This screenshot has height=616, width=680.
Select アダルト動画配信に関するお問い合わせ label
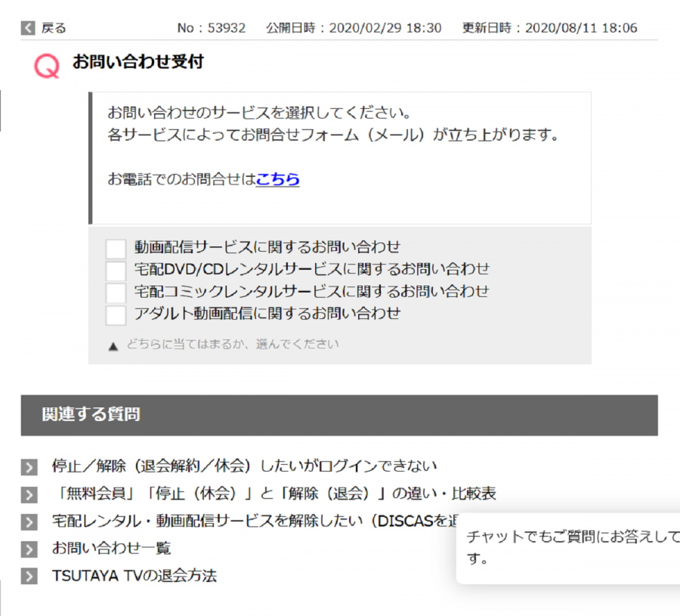(267, 313)
